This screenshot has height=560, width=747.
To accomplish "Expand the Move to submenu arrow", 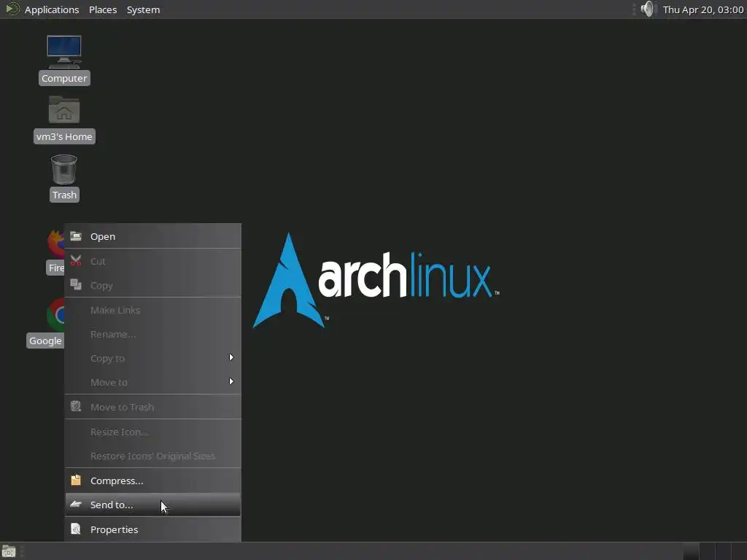I will [x=231, y=381].
